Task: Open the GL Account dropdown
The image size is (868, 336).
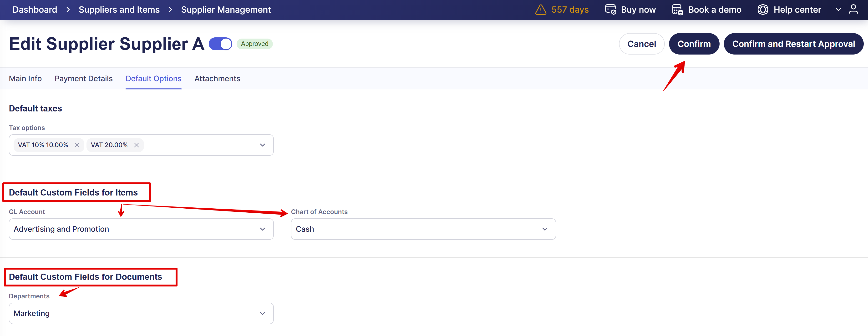Action: (141, 229)
